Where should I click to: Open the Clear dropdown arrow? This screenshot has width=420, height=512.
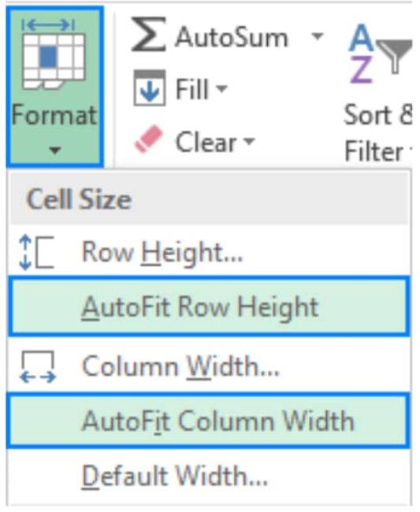tap(249, 141)
